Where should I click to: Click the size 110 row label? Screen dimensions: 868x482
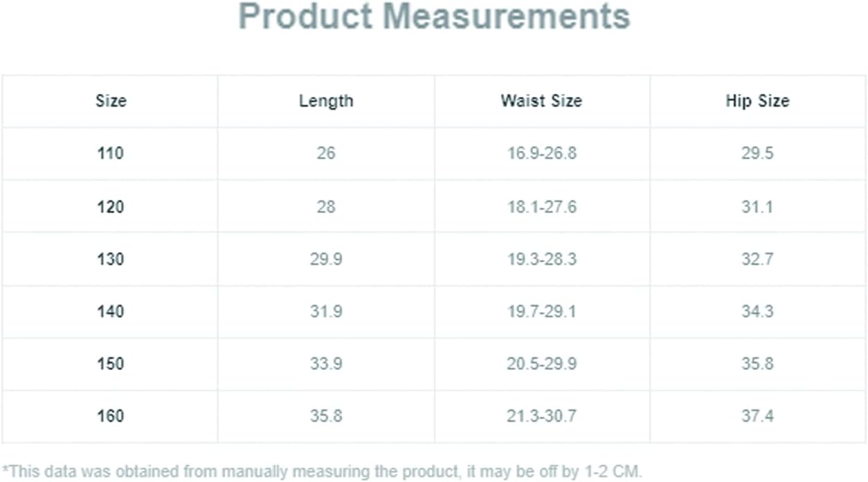[111, 154]
